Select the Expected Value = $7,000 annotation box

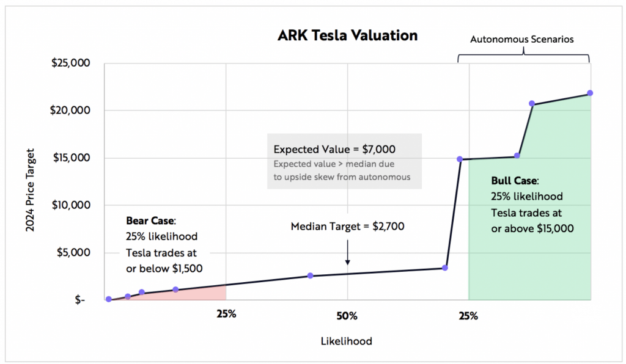(x=344, y=161)
